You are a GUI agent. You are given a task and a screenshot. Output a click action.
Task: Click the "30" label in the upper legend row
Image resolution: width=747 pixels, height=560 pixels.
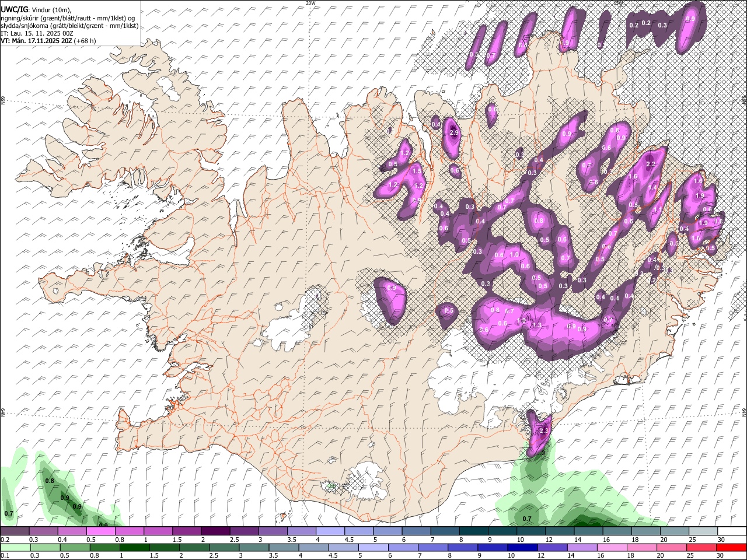pyautogui.click(x=721, y=540)
